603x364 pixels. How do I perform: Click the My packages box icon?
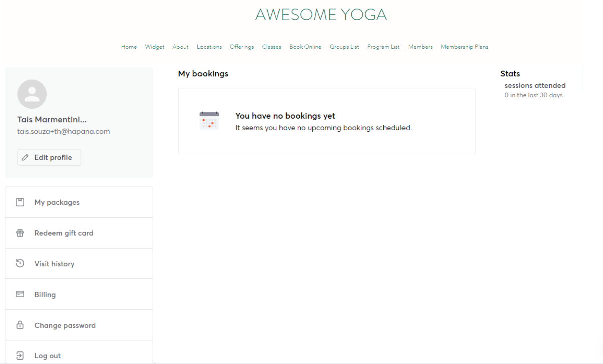(20, 202)
